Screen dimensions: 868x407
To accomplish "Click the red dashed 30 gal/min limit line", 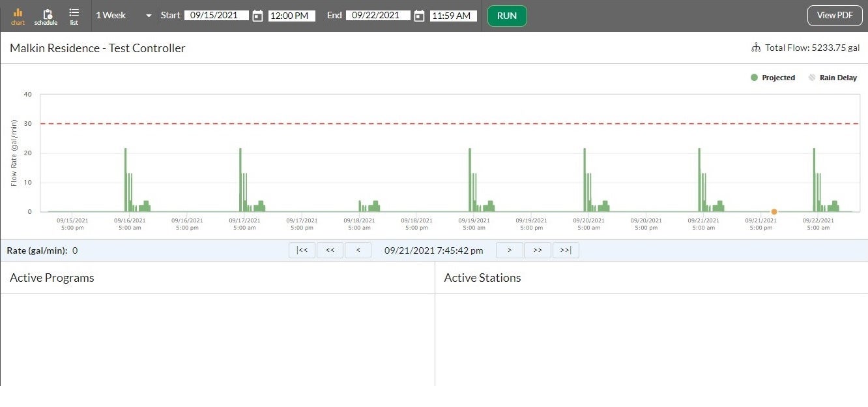I will [450, 123].
